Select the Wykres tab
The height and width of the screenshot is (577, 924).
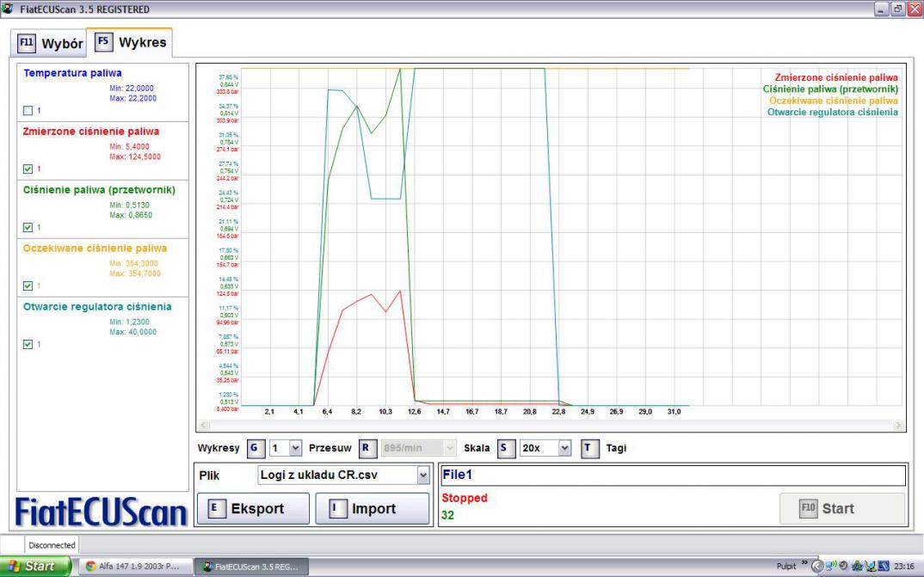[130, 42]
